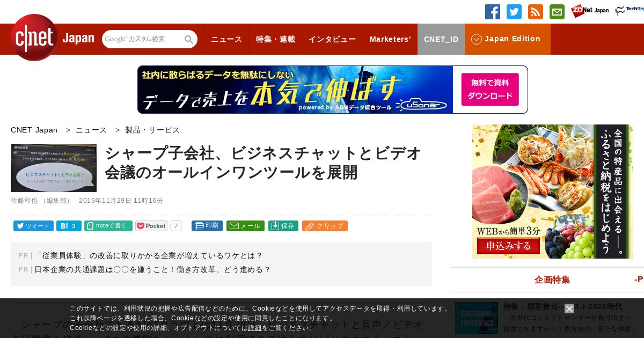
Task: Open PR link about 働き方改革
Action: (153, 269)
